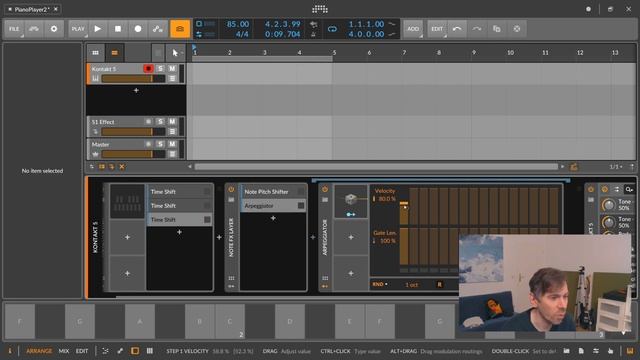640x360 pixels.
Task: Open the FILE menu
Action: coord(14,29)
